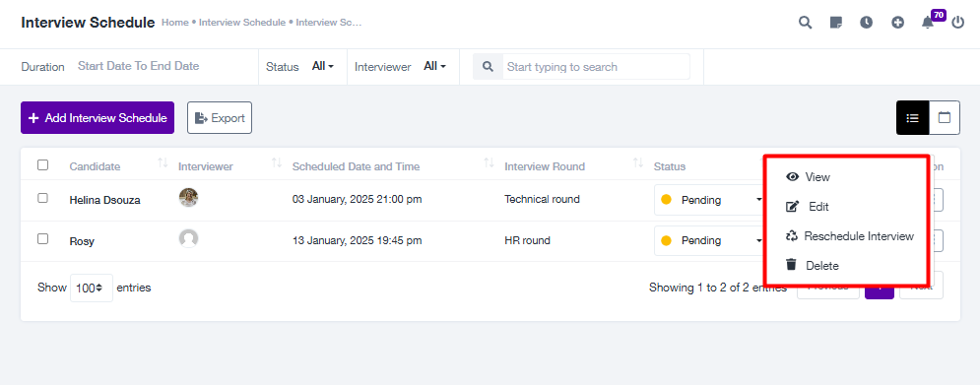This screenshot has height=385, width=980.
Task: Sort by Scheduled Date and Time arrows
Action: 489,162
